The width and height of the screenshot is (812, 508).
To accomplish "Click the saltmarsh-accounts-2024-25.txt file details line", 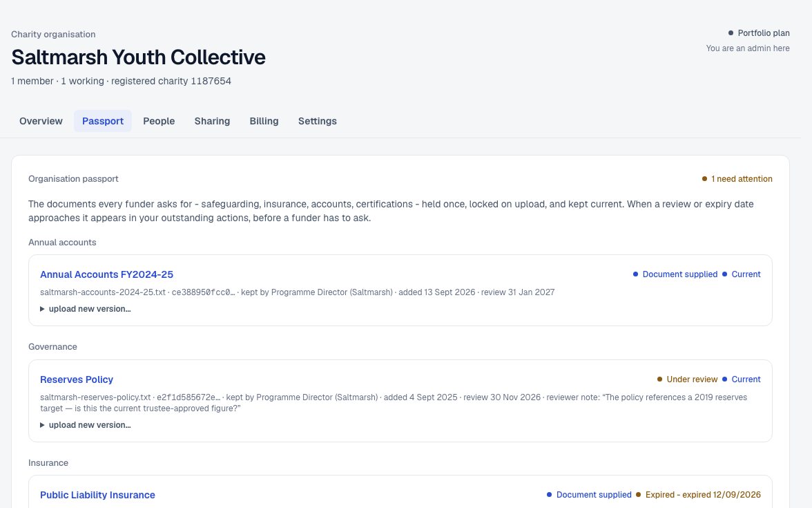I will 297,292.
